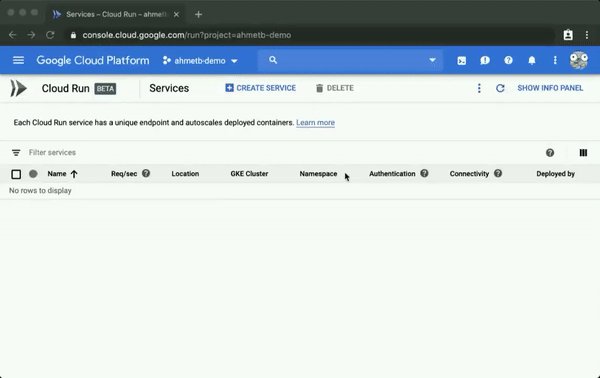Click the Name sort ascending arrow
The height and width of the screenshot is (378, 600).
pos(74,174)
